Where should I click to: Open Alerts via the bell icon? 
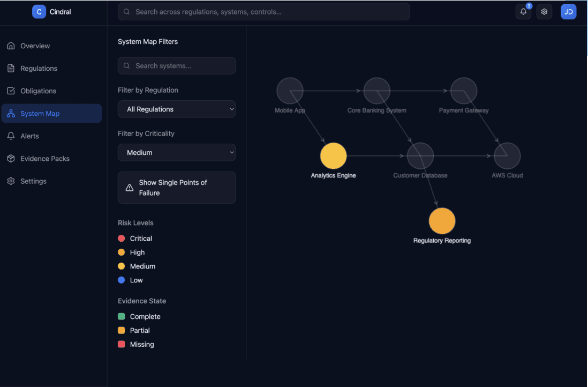click(x=11, y=136)
